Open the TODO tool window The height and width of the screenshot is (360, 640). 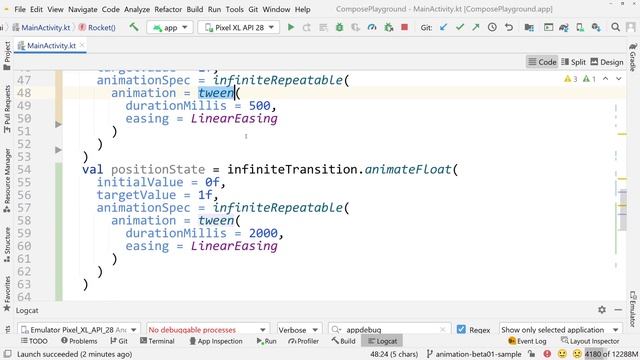[x=34, y=341]
